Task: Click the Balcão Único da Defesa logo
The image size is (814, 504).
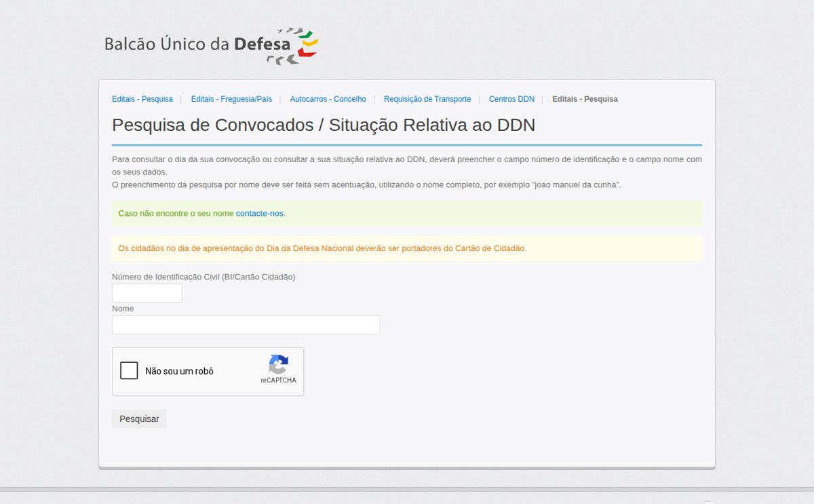Action: click(211, 46)
